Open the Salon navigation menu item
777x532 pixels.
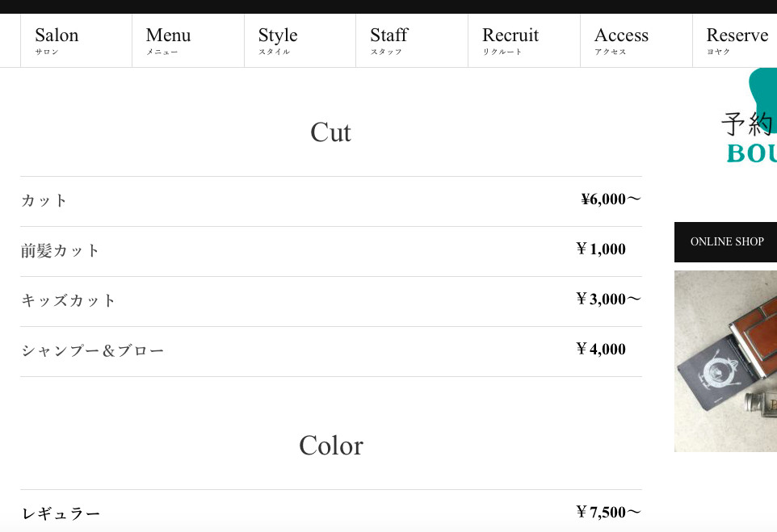[57, 40]
